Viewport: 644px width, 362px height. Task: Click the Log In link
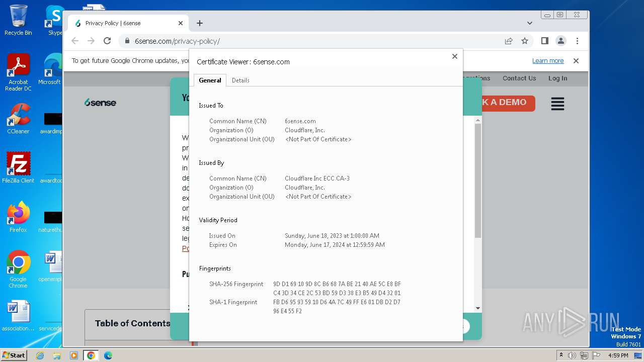pos(557,78)
